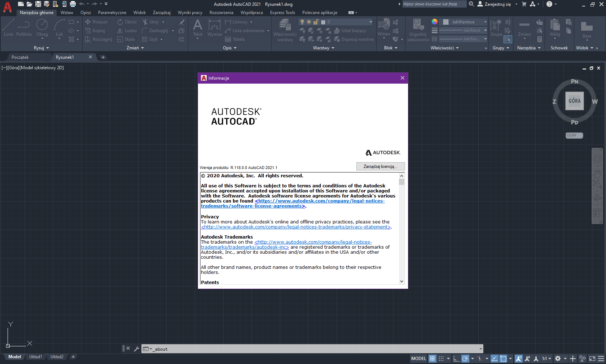The width and height of the screenshot is (606, 364).
Task: Click Uzgodnij właściwości (match properties)
Action: (x=418, y=30)
